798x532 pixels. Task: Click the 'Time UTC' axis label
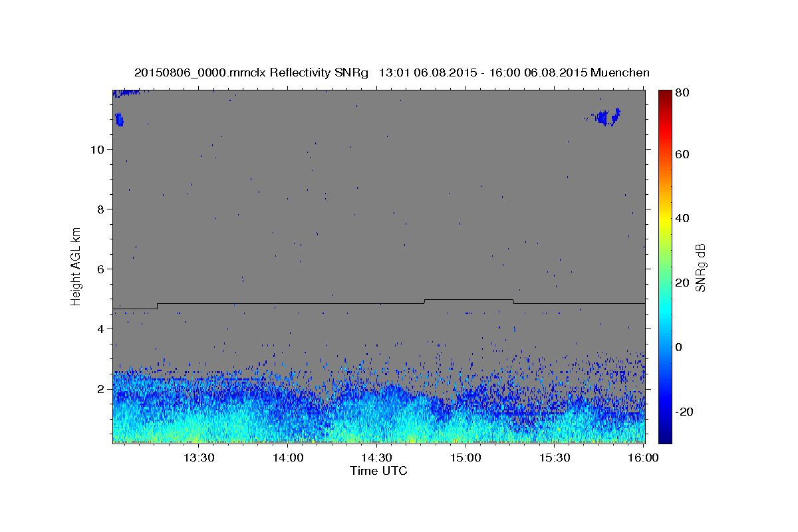pos(378,471)
